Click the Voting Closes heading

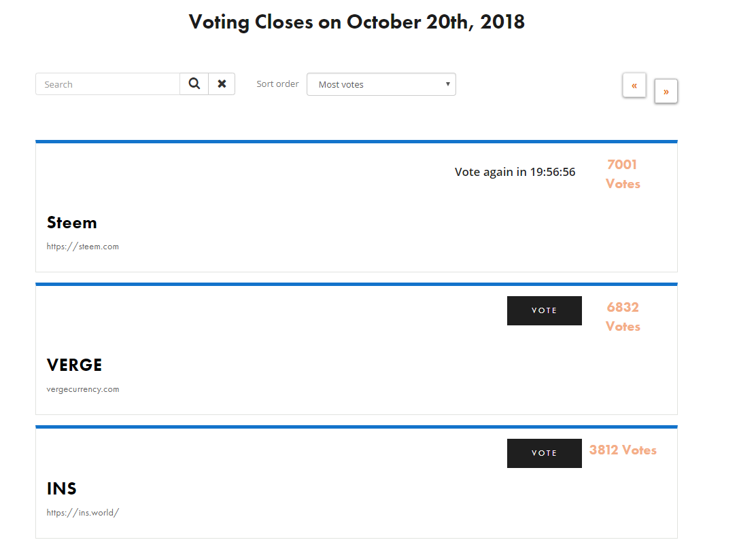click(357, 22)
